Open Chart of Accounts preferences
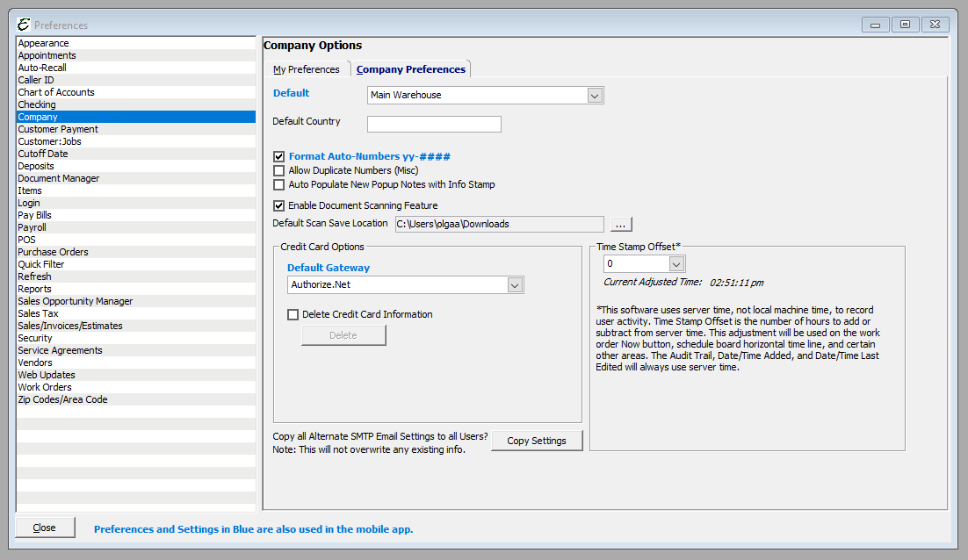This screenshot has width=968, height=560. click(x=136, y=92)
